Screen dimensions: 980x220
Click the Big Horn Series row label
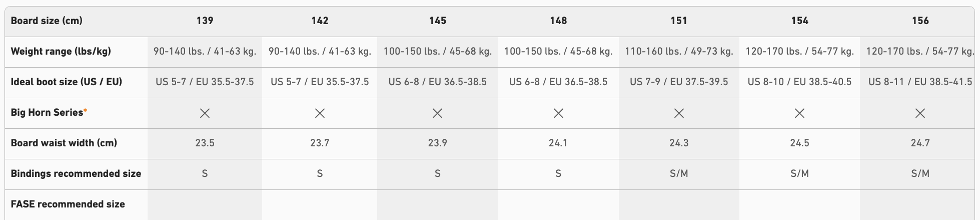[x=47, y=112]
